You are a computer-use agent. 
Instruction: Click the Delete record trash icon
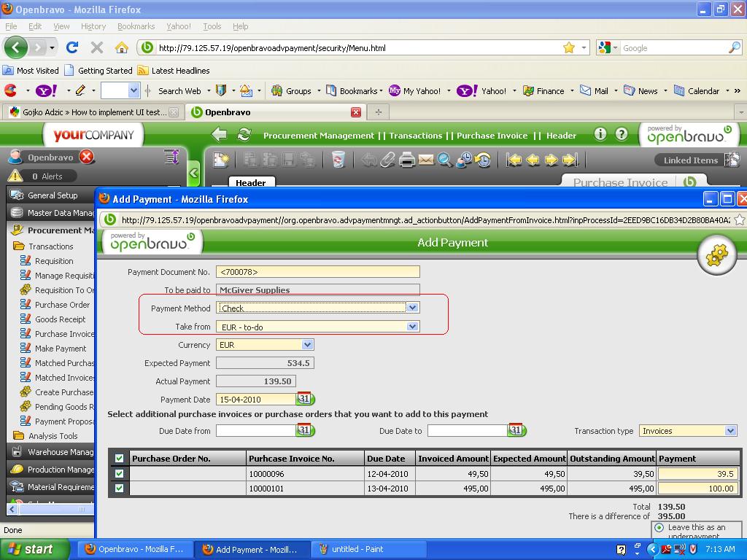[338, 160]
